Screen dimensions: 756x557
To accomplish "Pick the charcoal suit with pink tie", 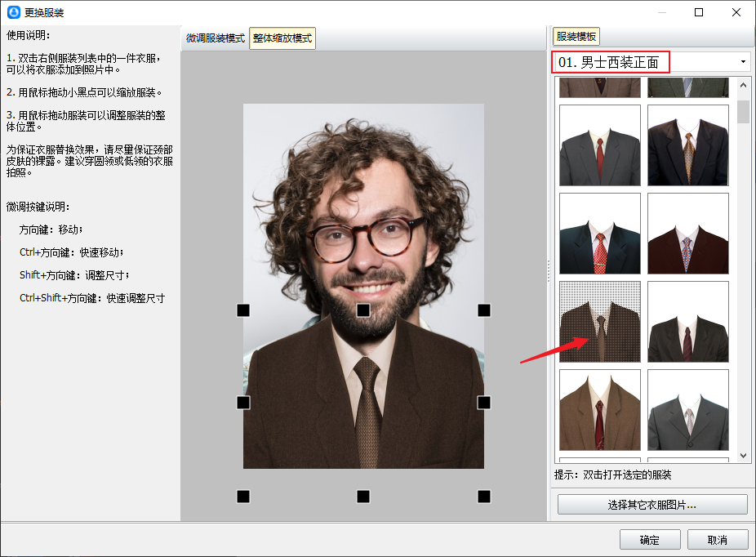I will (x=688, y=410).
